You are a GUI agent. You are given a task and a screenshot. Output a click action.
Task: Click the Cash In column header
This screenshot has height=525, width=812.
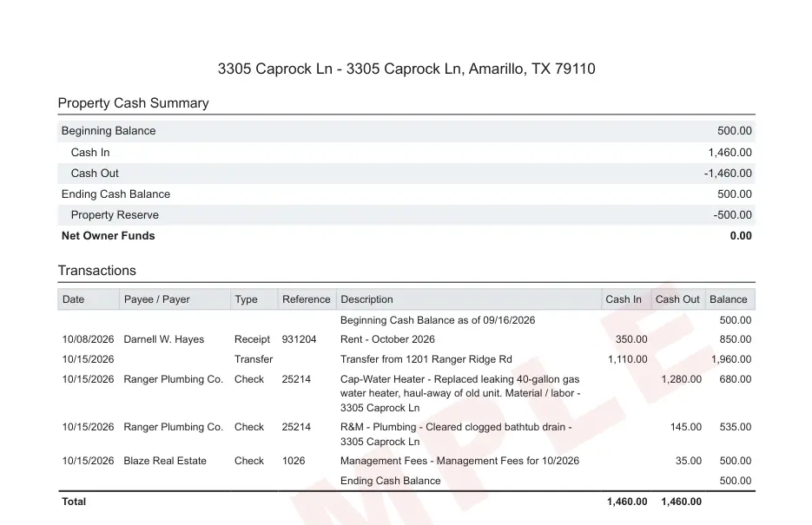point(626,299)
